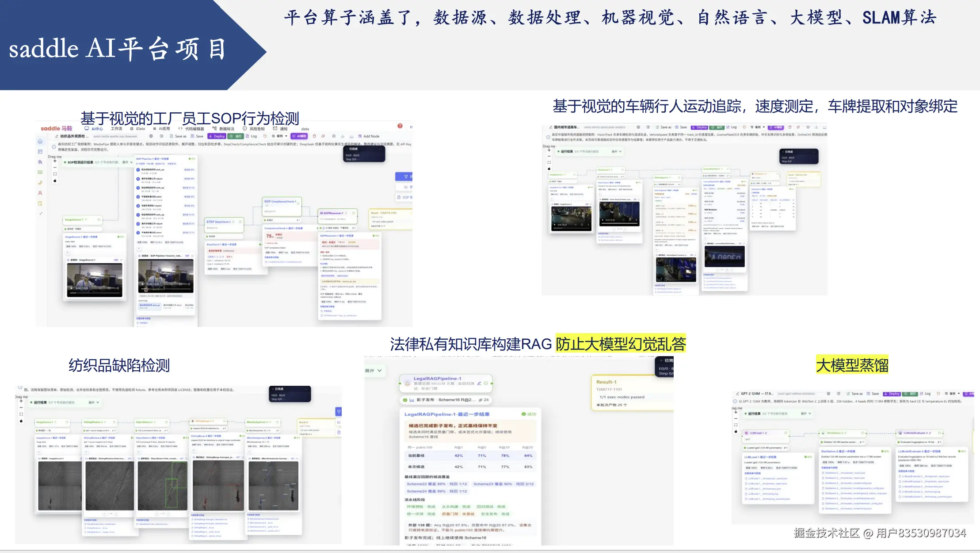This screenshot has width=980, height=553.
Task: Open the iData tab
Action: tap(138, 129)
